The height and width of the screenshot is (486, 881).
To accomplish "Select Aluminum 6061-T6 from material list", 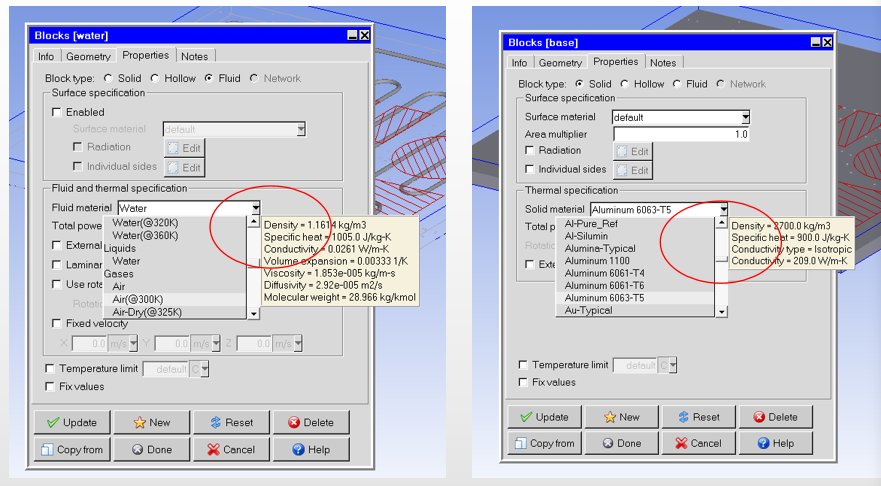I will coord(604,285).
